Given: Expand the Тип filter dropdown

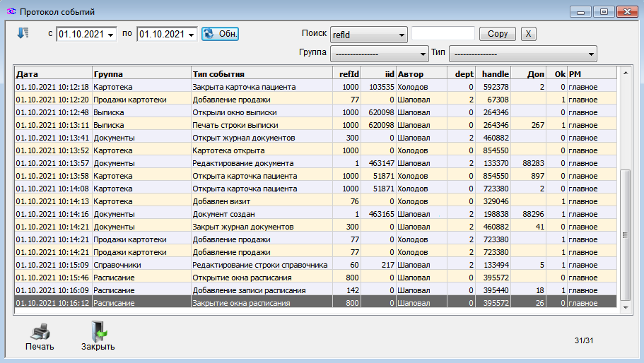Looking at the screenshot, I should pos(590,54).
